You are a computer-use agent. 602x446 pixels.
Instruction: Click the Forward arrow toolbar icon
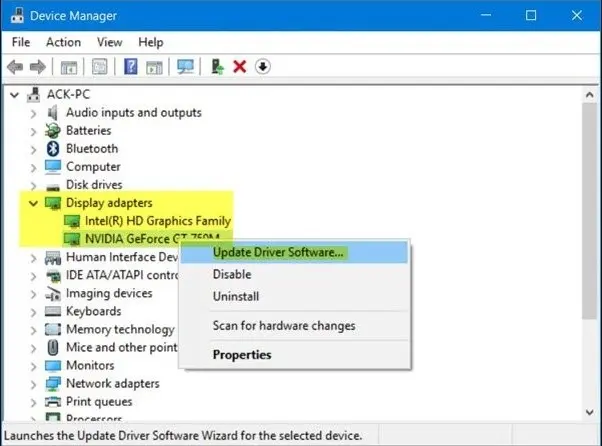pos(38,67)
